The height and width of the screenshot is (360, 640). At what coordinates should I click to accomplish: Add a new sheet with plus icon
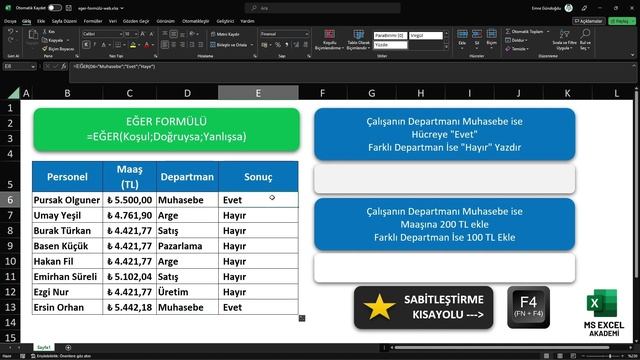[68, 347]
